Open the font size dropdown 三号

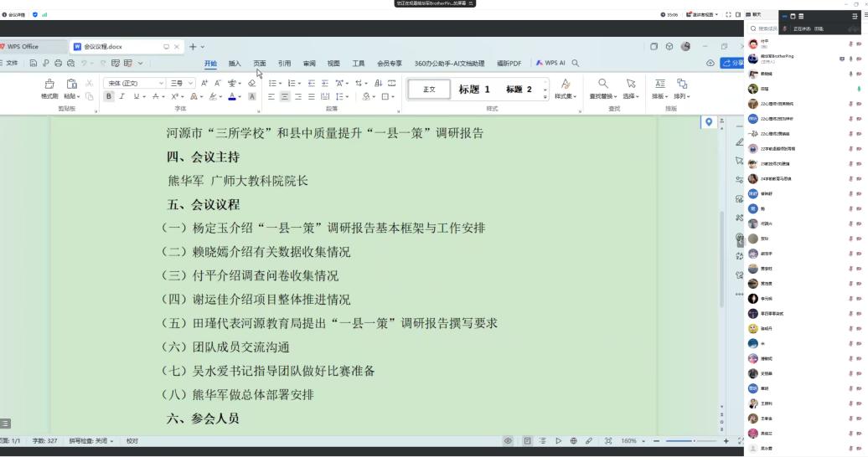point(182,84)
